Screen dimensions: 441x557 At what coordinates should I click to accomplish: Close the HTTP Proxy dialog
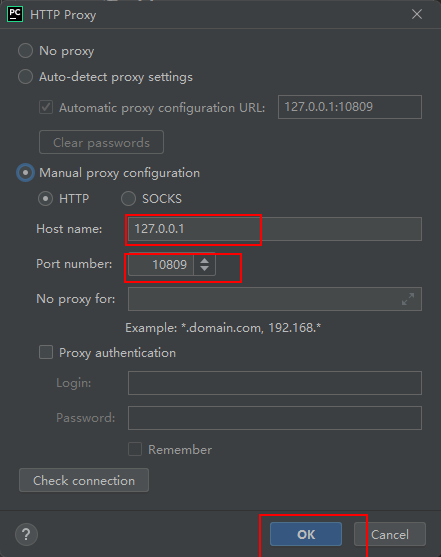coord(417,14)
